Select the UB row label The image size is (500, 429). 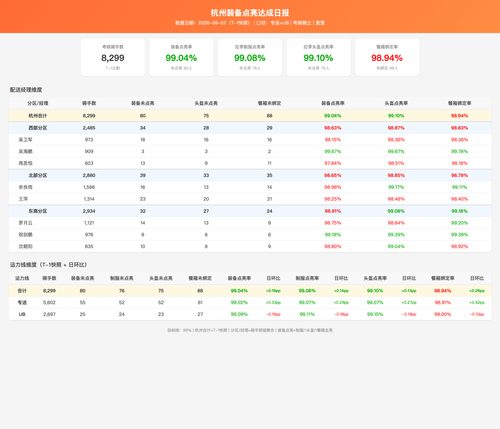point(22,314)
